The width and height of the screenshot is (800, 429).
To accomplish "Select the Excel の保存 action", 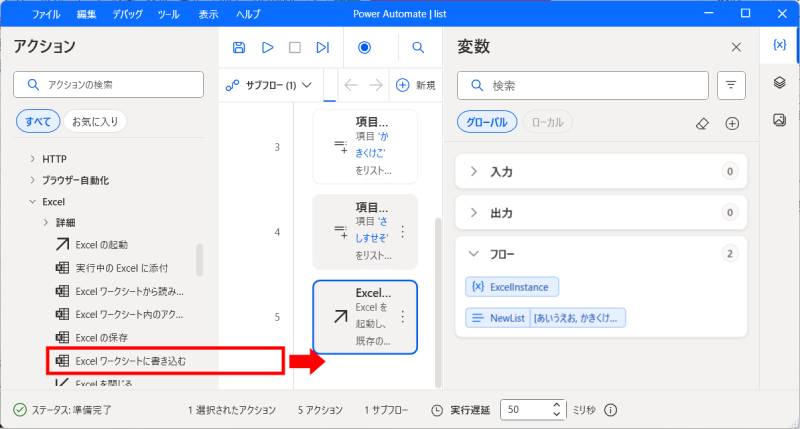I will (92, 338).
